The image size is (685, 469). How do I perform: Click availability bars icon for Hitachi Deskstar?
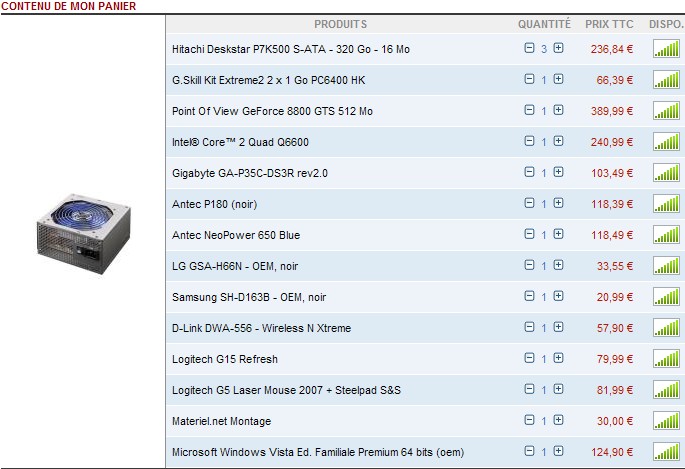[666, 48]
